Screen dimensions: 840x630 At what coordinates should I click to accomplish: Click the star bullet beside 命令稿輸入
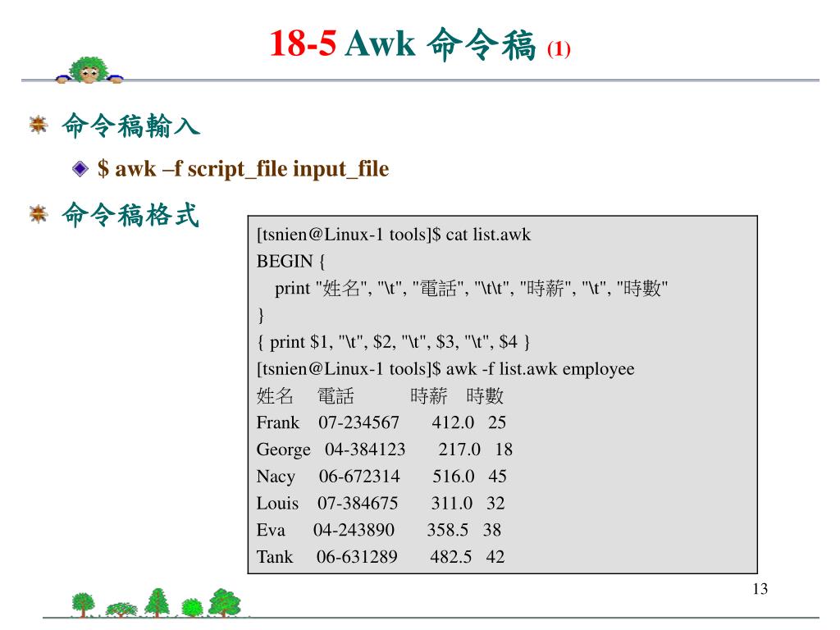[39, 126]
